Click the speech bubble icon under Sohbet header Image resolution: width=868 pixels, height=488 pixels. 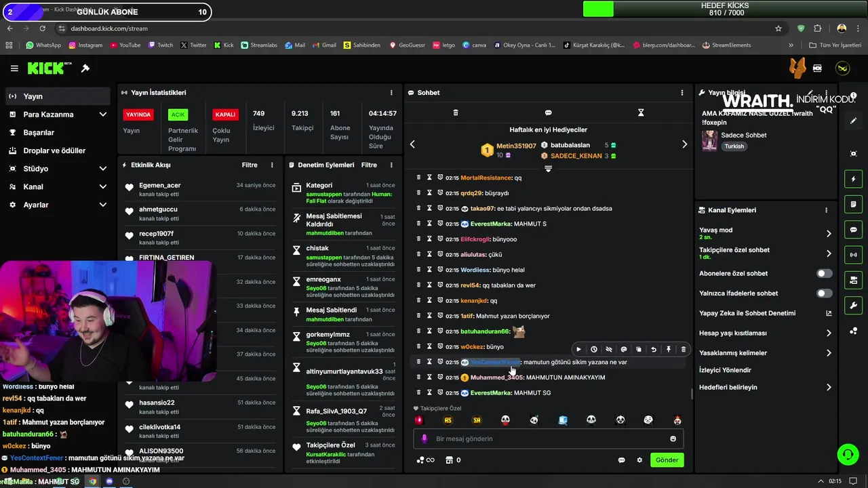tap(548, 113)
